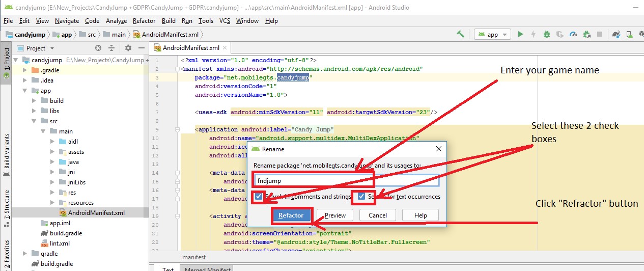644x271 pixels.
Task: Click the src breadcrumb in navigation bar
Action: [x=87, y=35]
